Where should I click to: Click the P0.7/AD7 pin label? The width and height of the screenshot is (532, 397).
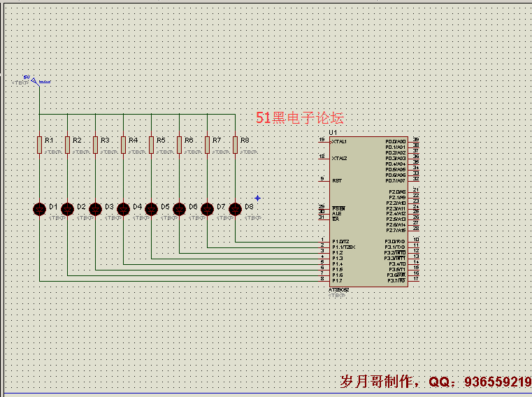coord(395,180)
